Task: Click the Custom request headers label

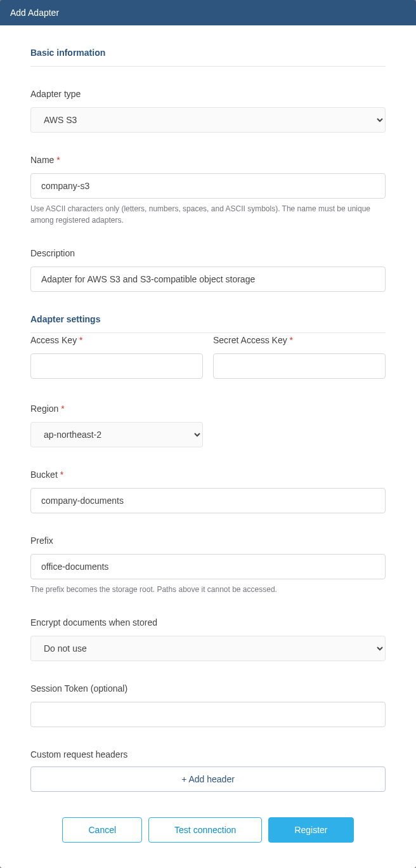Action: pos(79,754)
